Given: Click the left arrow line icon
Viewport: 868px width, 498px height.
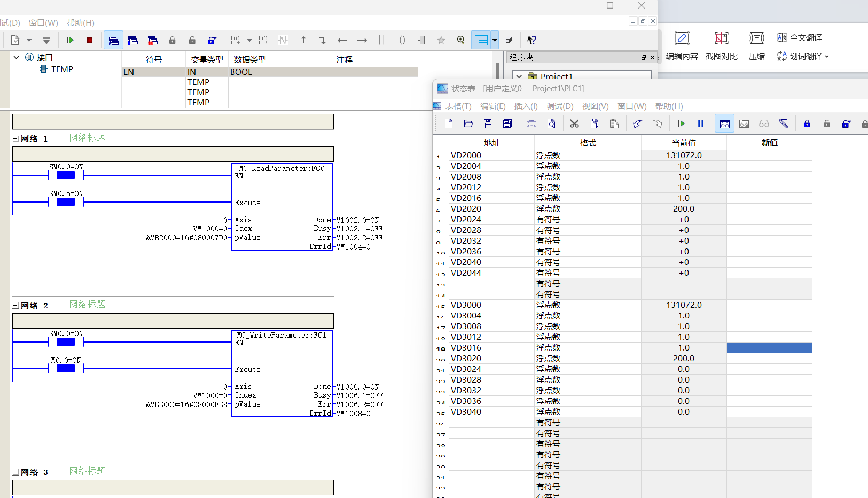Looking at the screenshot, I should point(342,40).
